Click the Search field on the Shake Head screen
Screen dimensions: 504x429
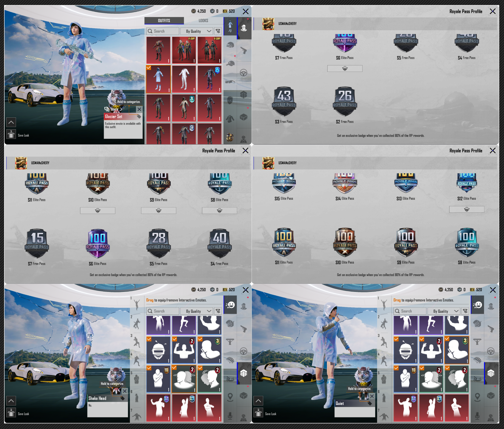point(163,311)
